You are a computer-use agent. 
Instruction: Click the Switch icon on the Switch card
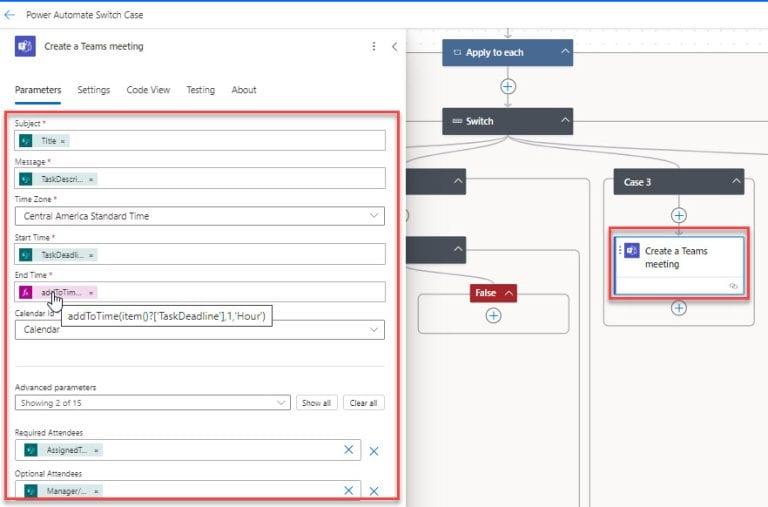456,121
